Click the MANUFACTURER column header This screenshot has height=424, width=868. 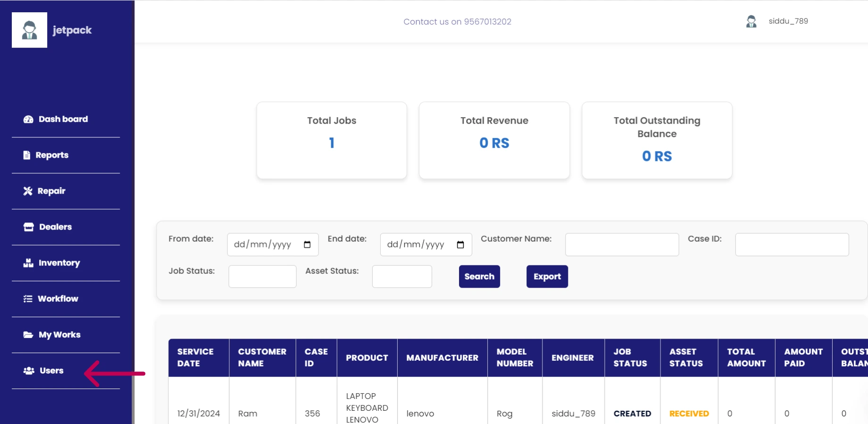click(442, 358)
